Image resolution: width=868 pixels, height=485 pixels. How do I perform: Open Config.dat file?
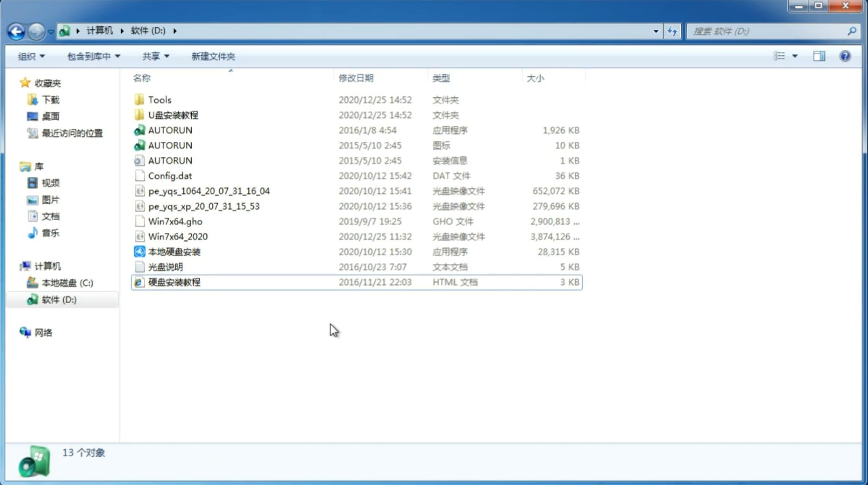pos(169,175)
